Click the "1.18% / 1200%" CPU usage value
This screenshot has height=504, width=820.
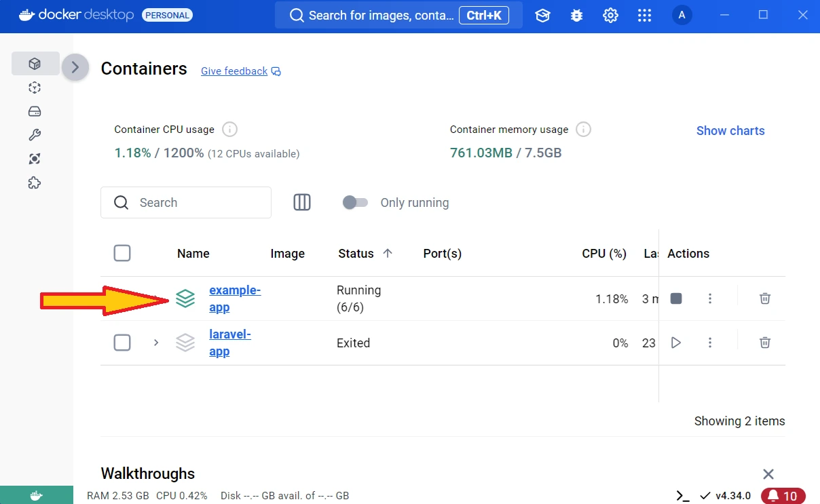159,153
